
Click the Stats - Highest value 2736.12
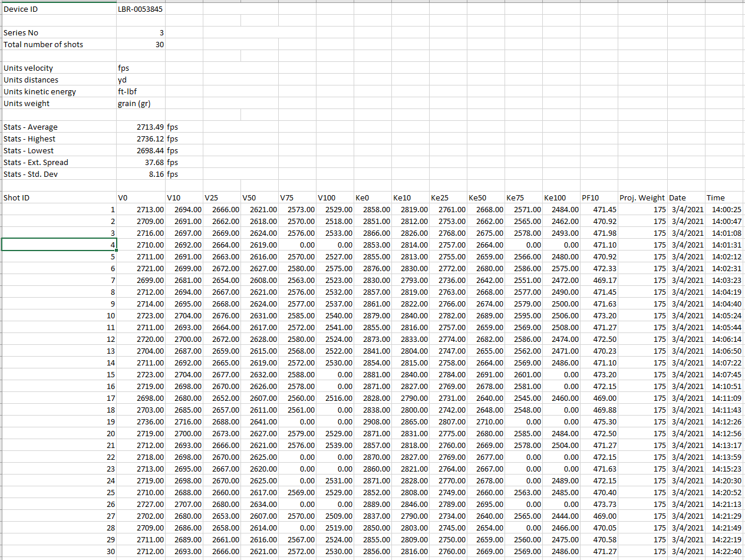pyautogui.click(x=150, y=139)
